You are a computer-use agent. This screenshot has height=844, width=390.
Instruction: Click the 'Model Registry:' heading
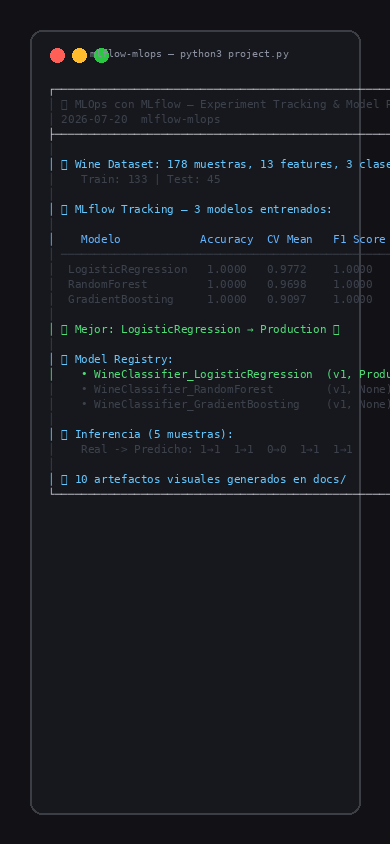tap(124, 360)
